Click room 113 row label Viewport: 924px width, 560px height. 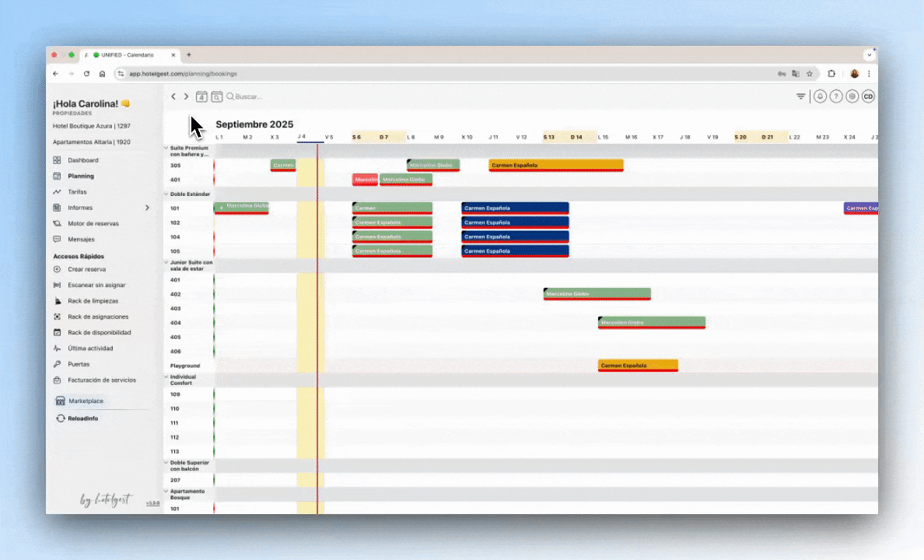coord(174,452)
